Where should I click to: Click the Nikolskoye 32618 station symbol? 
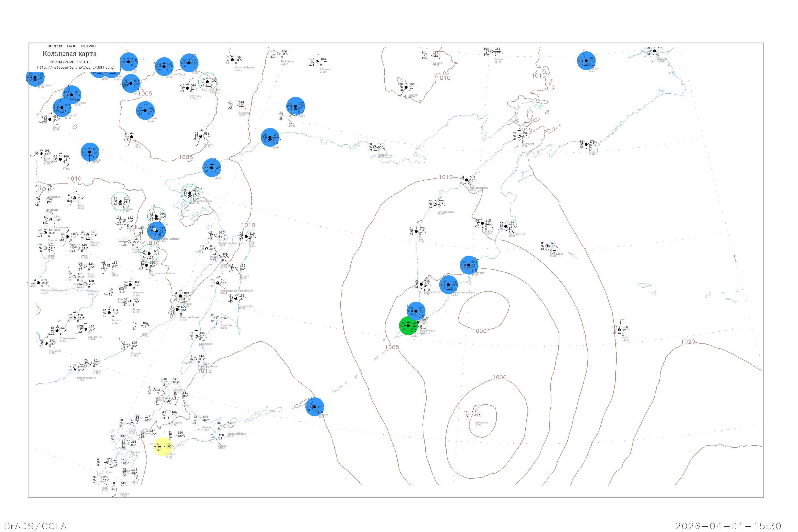(547, 246)
